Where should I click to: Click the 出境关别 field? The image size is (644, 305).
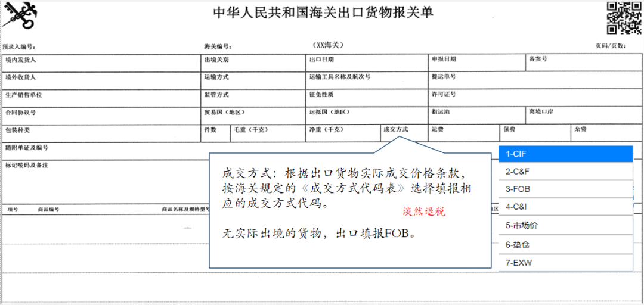[x=253, y=63]
